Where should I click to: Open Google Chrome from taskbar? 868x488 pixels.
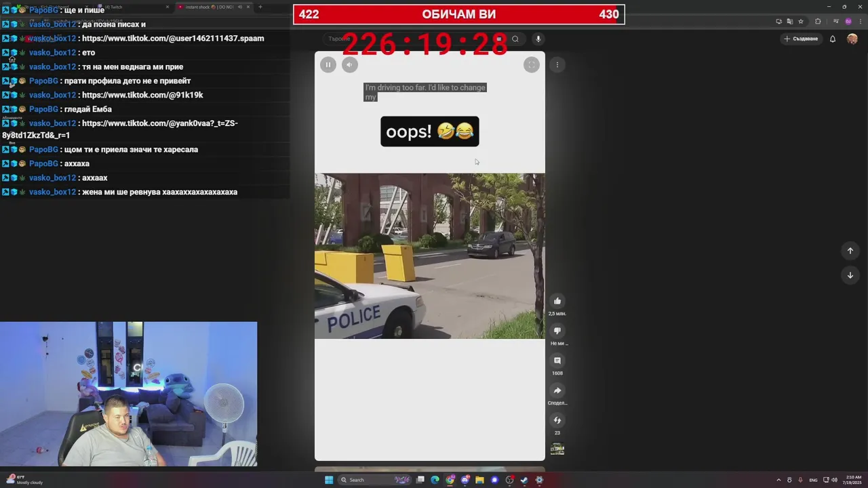tap(450, 480)
